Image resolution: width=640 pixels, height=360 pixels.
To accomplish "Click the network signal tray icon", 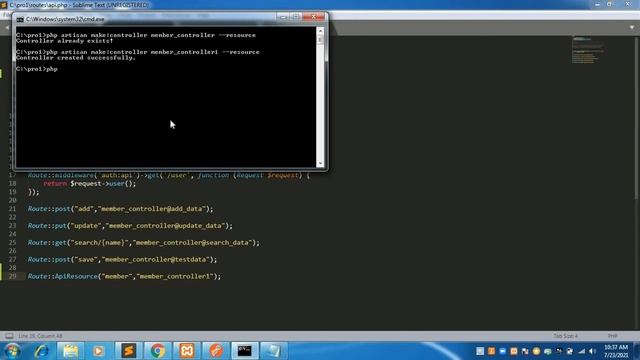I will [581, 351].
